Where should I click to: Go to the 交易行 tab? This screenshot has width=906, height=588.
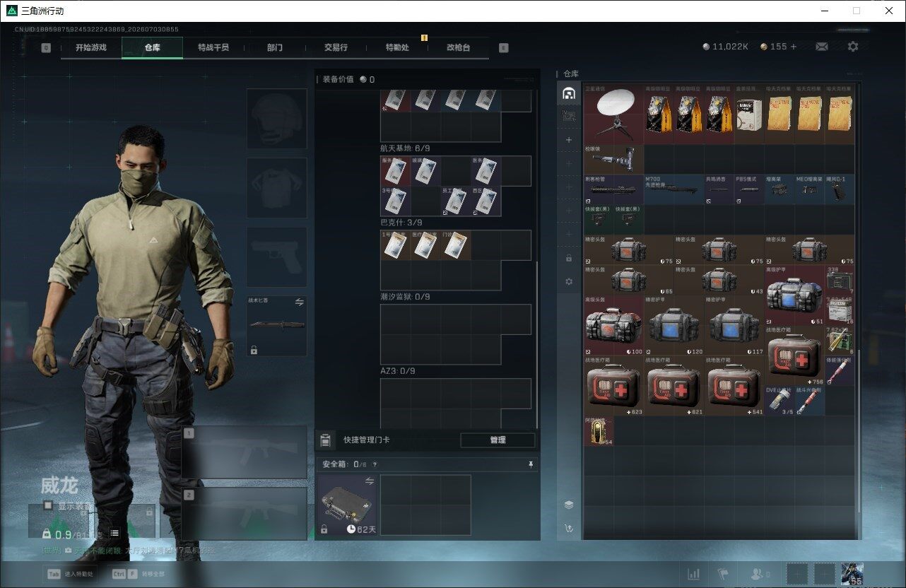click(336, 47)
